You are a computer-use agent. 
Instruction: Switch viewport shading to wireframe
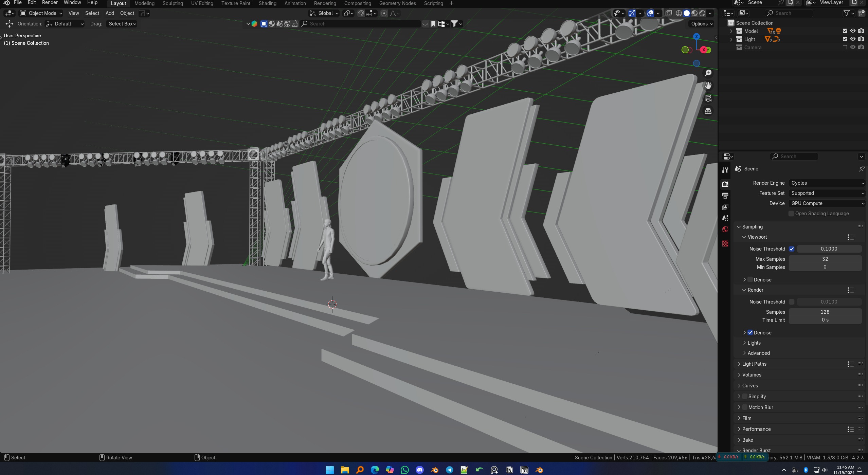tap(679, 13)
